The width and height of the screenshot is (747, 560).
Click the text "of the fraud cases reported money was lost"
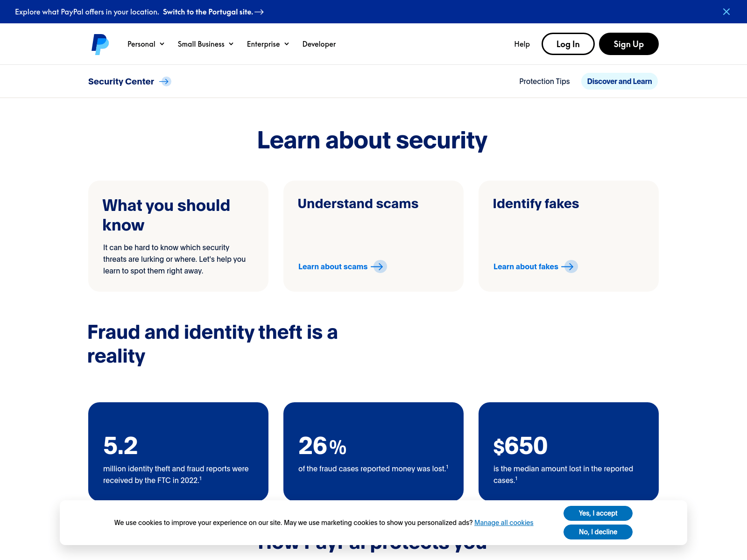coord(372,469)
